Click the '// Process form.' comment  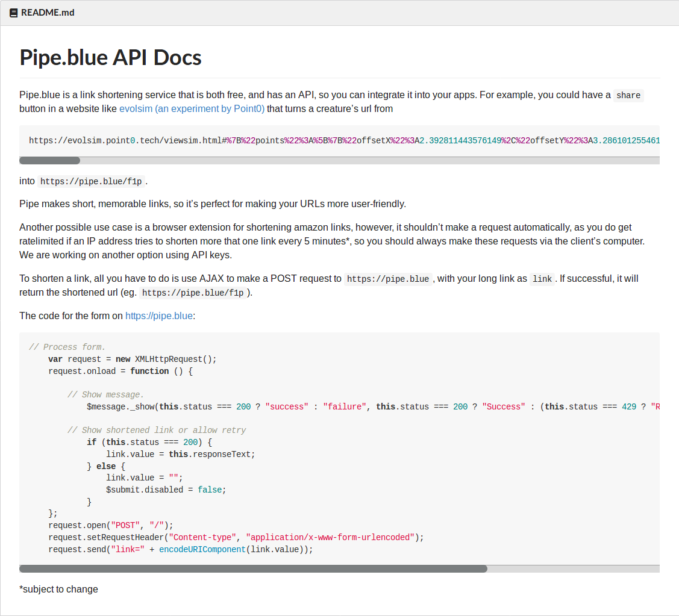pyautogui.click(x=67, y=347)
